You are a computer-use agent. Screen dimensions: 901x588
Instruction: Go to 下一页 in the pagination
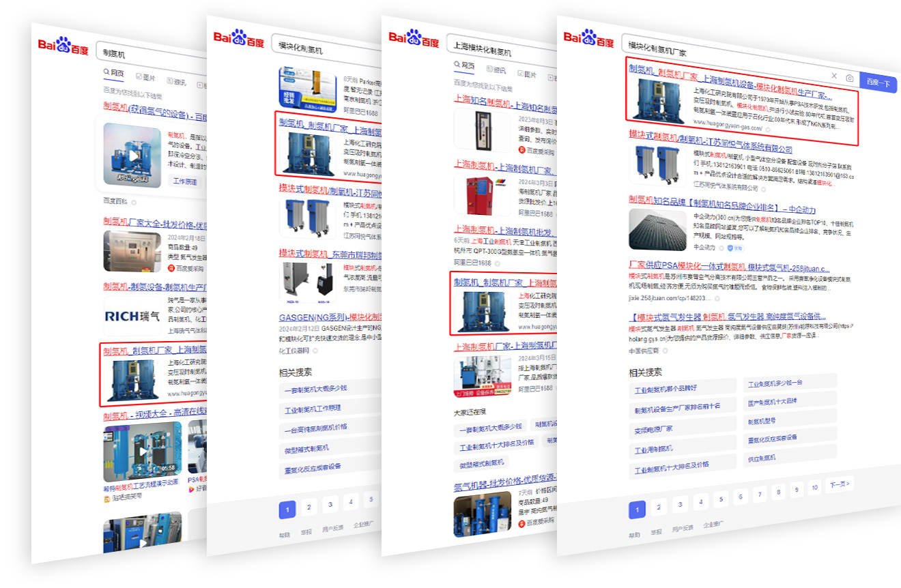click(839, 484)
